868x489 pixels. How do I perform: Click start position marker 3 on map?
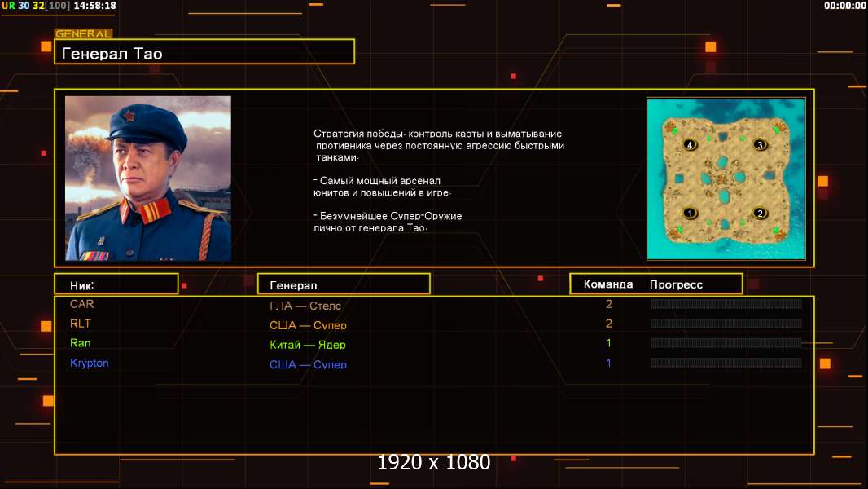coord(760,144)
